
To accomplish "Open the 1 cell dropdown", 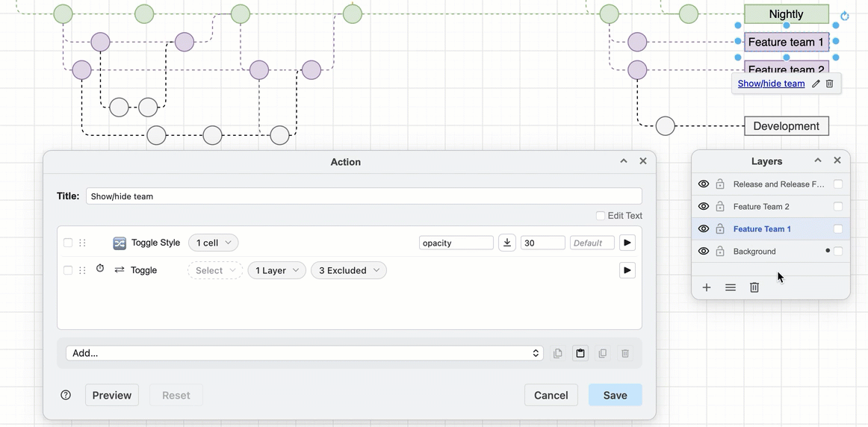I will pyautogui.click(x=213, y=243).
